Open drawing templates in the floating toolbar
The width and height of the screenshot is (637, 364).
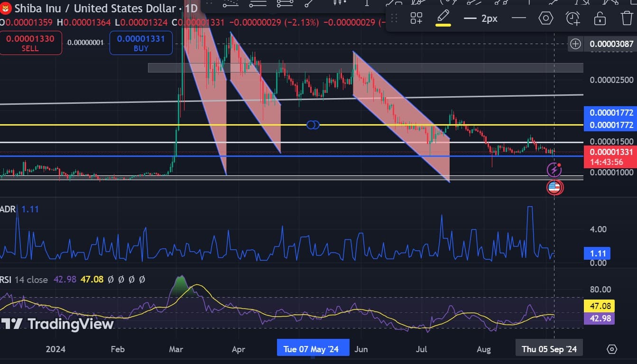point(416,18)
